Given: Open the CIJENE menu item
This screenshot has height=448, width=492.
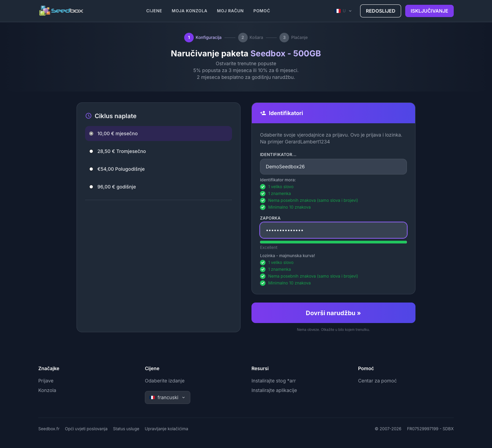Looking at the screenshot, I should pos(154,11).
